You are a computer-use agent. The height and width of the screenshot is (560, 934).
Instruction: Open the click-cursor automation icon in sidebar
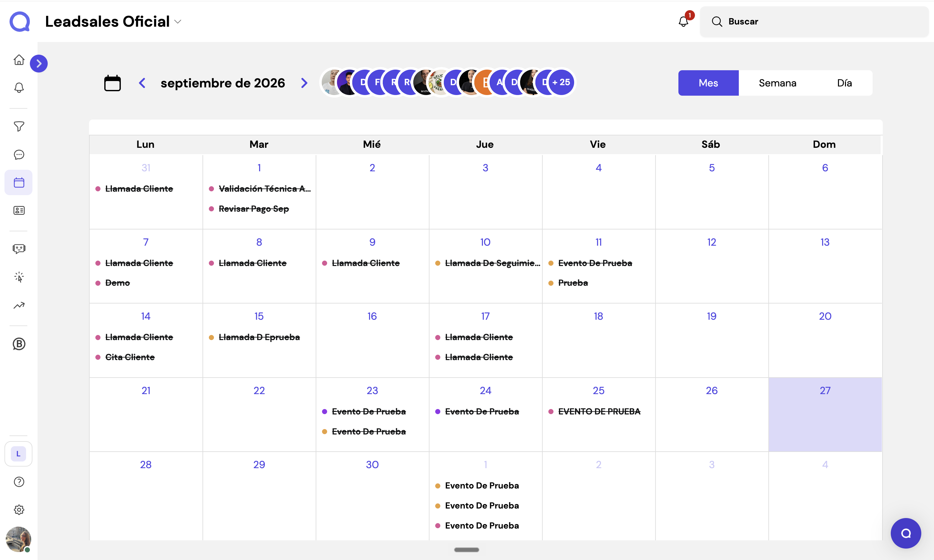19,277
